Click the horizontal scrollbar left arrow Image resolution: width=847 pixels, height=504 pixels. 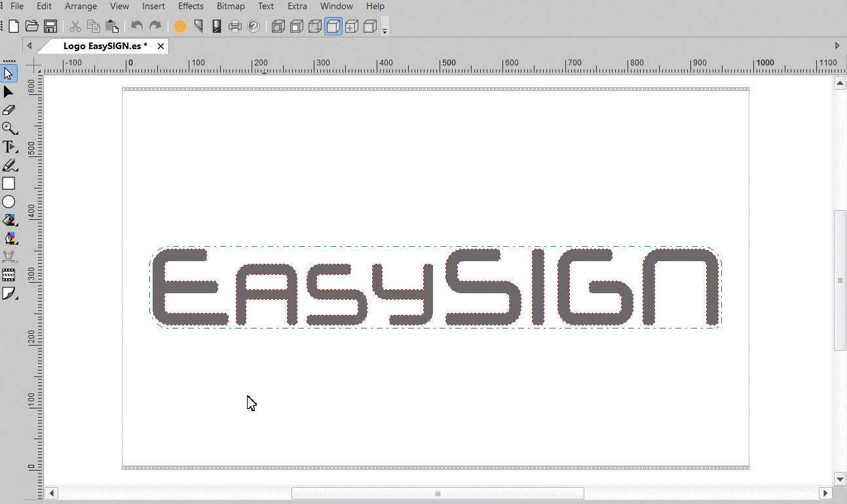52,493
